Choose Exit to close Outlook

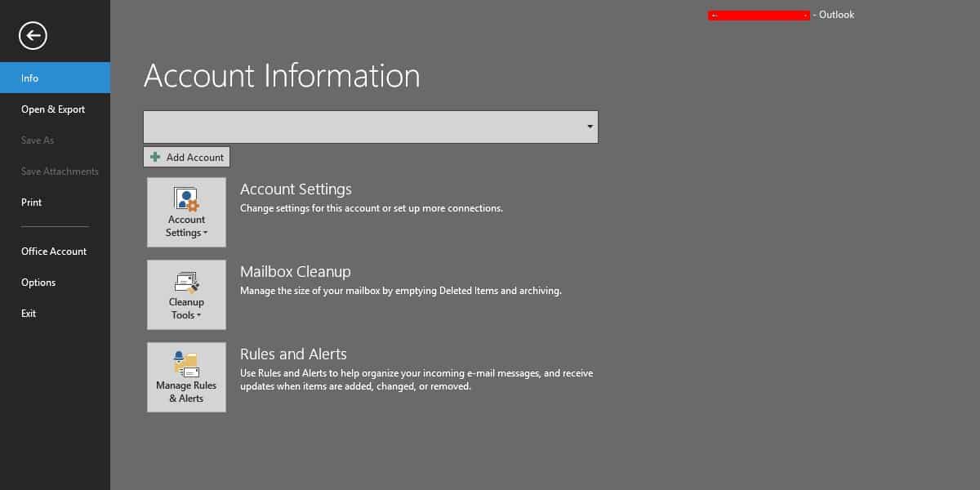tap(29, 314)
